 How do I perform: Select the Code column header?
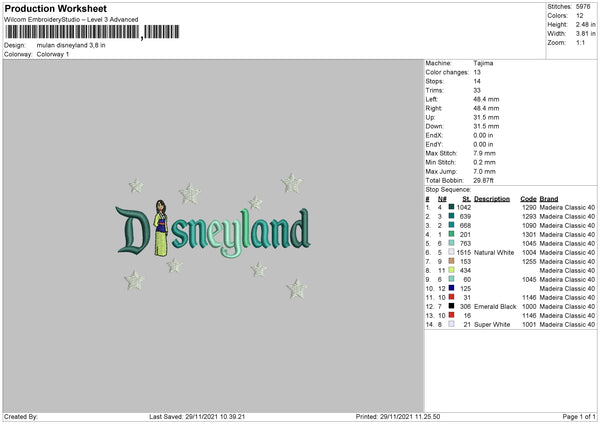tap(528, 199)
